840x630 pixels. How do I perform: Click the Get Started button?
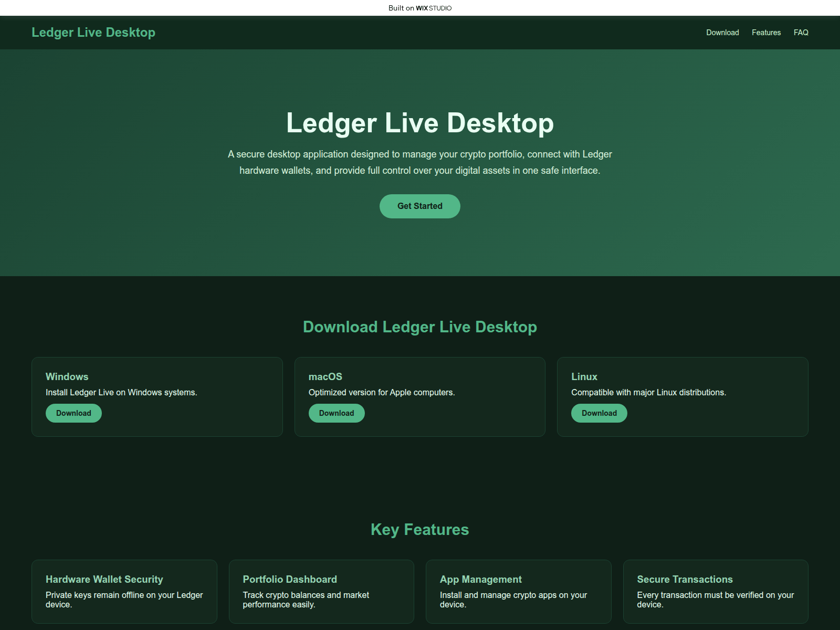coord(420,206)
